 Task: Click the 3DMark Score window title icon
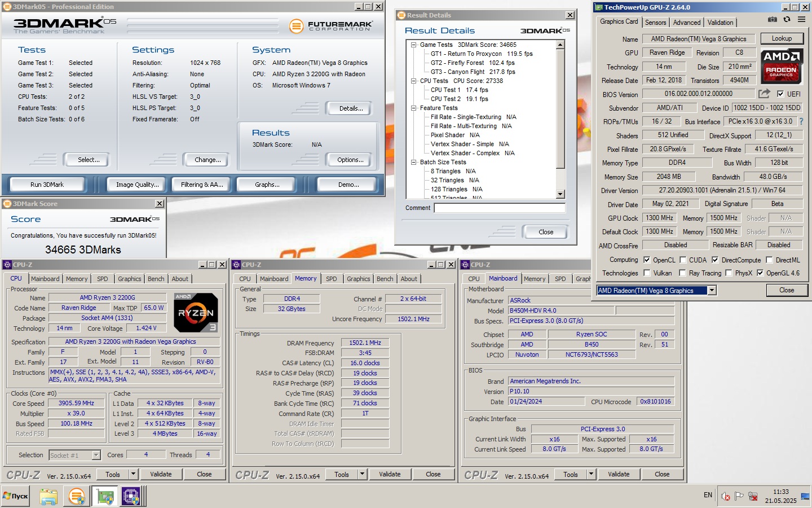click(7, 204)
